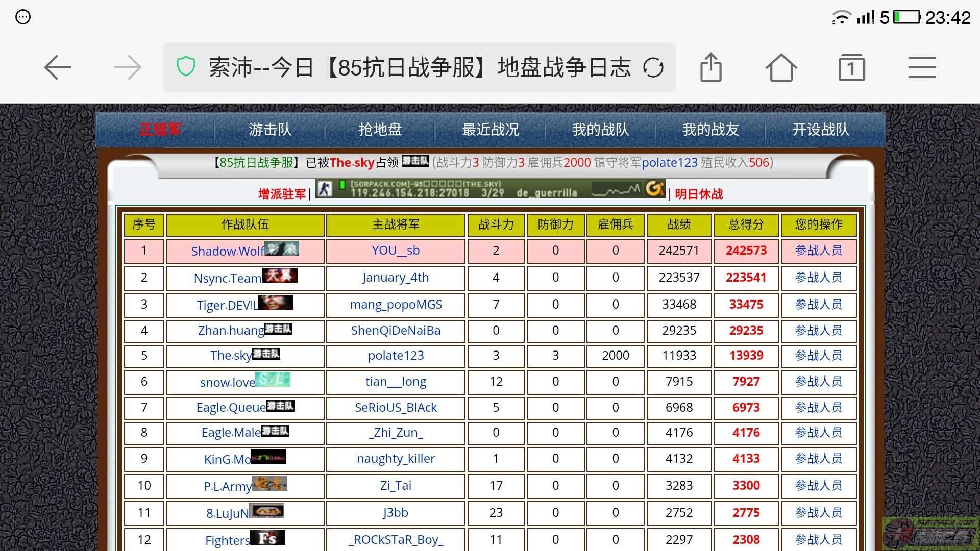Image resolution: width=980 pixels, height=551 pixels.
Task: Tap the browser forward arrow
Action: tap(128, 67)
